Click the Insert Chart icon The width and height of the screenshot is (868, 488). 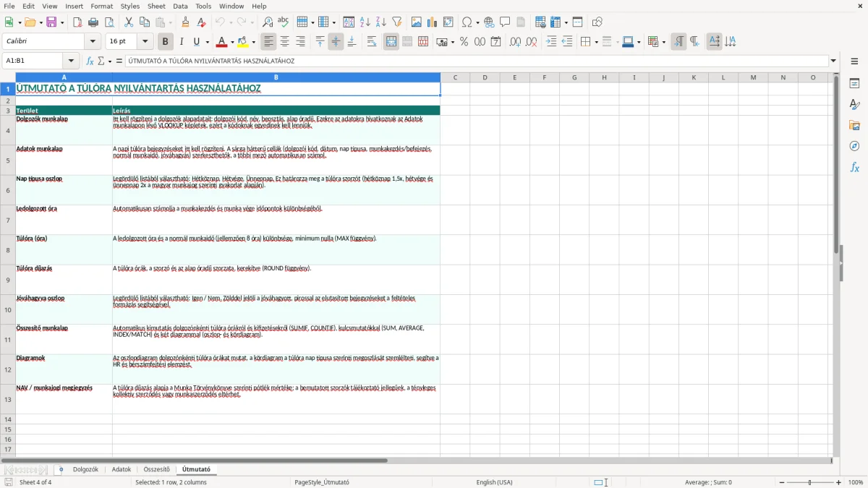(433, 22)
